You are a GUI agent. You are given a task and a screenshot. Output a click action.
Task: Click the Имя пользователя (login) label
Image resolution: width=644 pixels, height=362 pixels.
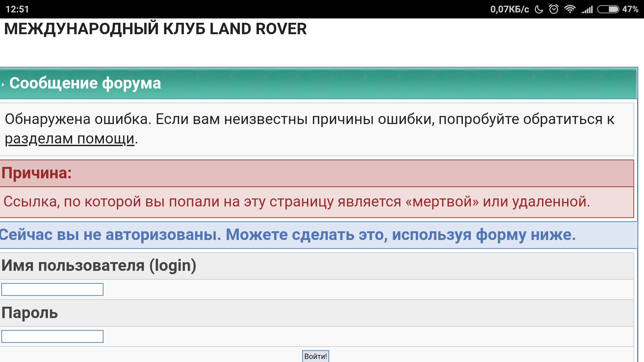click(99, 265)
